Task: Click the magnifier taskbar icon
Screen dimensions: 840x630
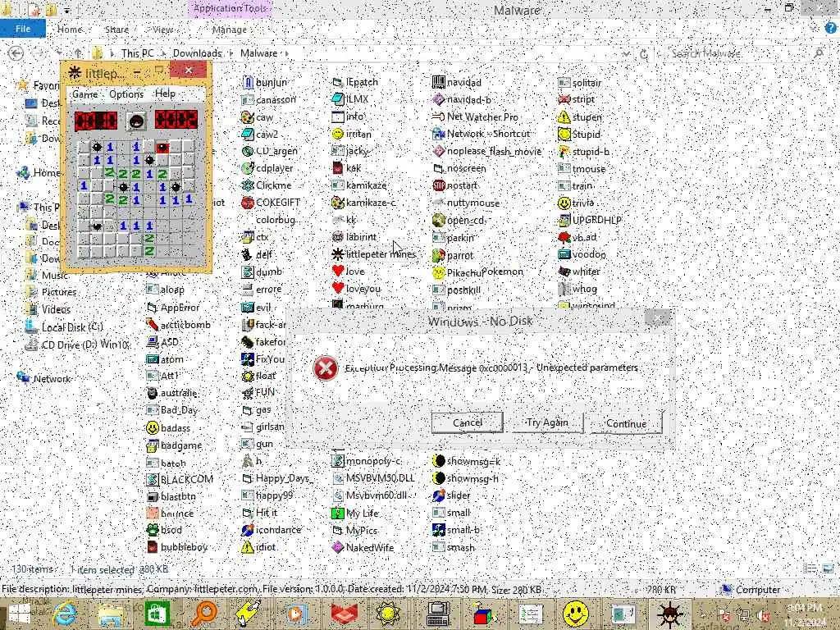Action: [x=204, y=614]
